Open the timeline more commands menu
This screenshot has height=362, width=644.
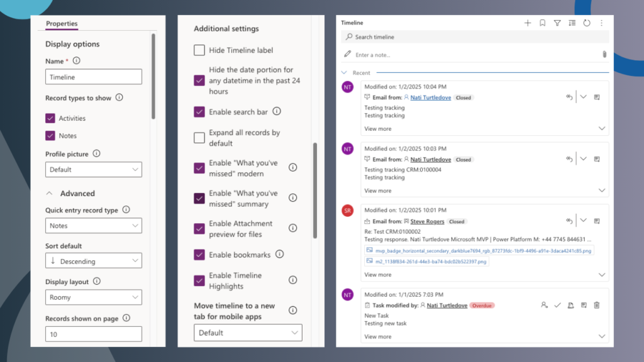pyautogui.click(x=602, y=23)
